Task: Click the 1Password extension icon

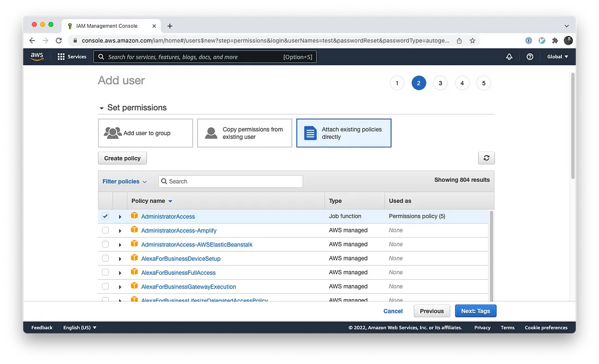Action: click(529, 40)
